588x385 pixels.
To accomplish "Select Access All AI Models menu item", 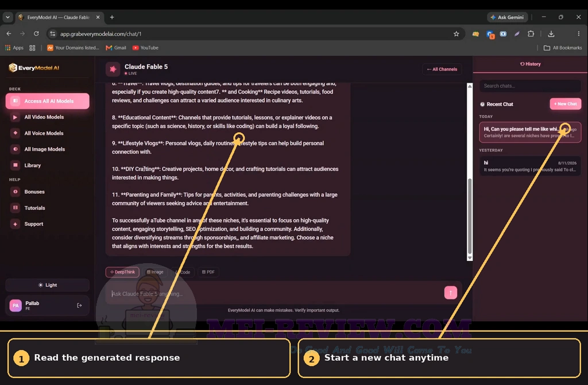I will pyautogui.click(x=48, y=101).
